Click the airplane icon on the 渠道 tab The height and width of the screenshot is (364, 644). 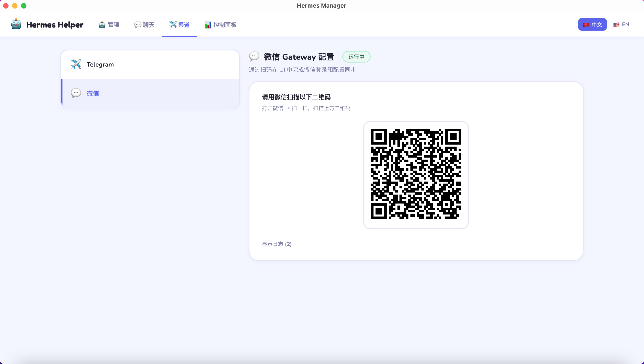[x=172, y=24]
